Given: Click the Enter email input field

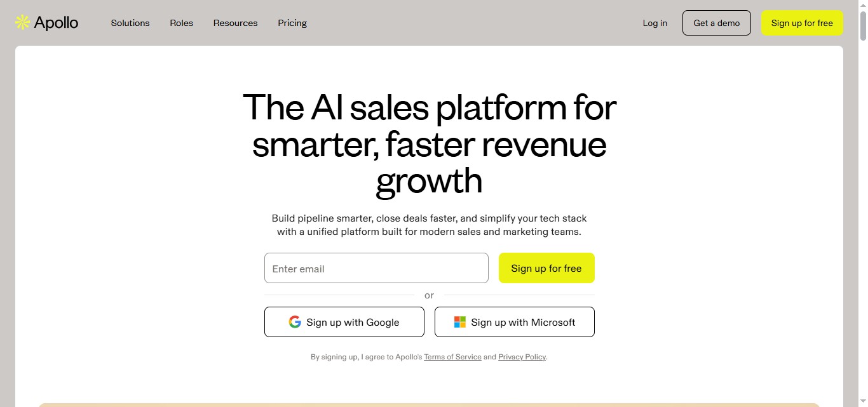Looking at the screenshot, I should point(376,268).
